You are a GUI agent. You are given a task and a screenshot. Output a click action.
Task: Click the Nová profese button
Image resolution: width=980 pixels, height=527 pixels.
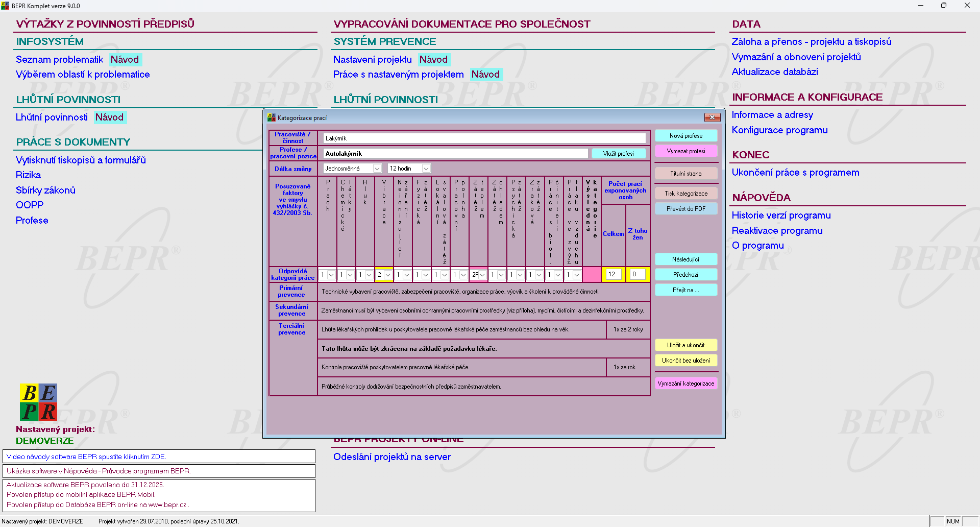[x=686, y=136]
